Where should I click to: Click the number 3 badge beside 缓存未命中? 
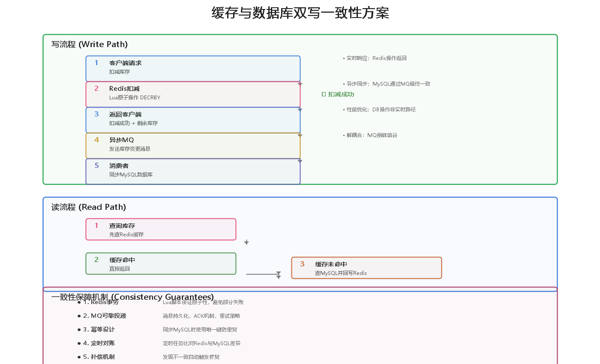click(x=302, y=264)
